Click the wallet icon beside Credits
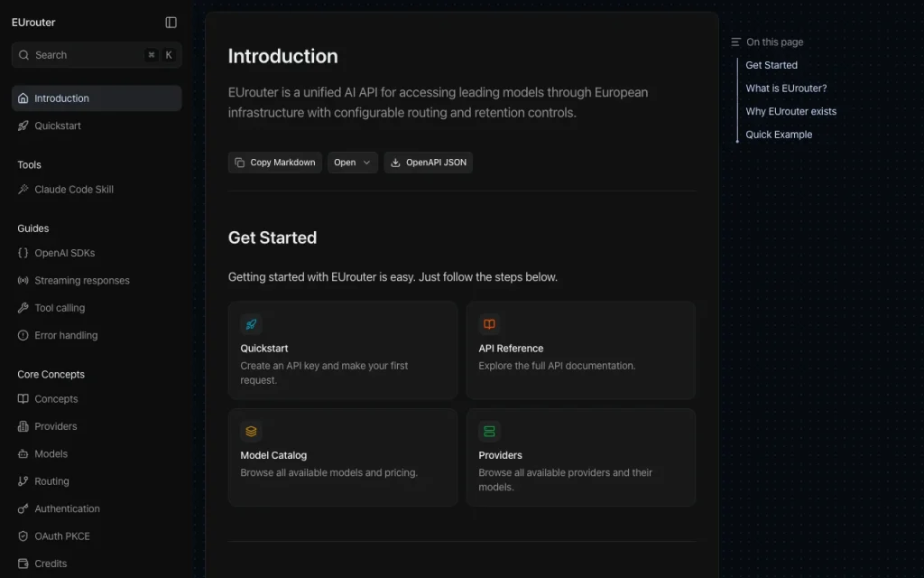This screenshot has height=578, width=924. 23,564
